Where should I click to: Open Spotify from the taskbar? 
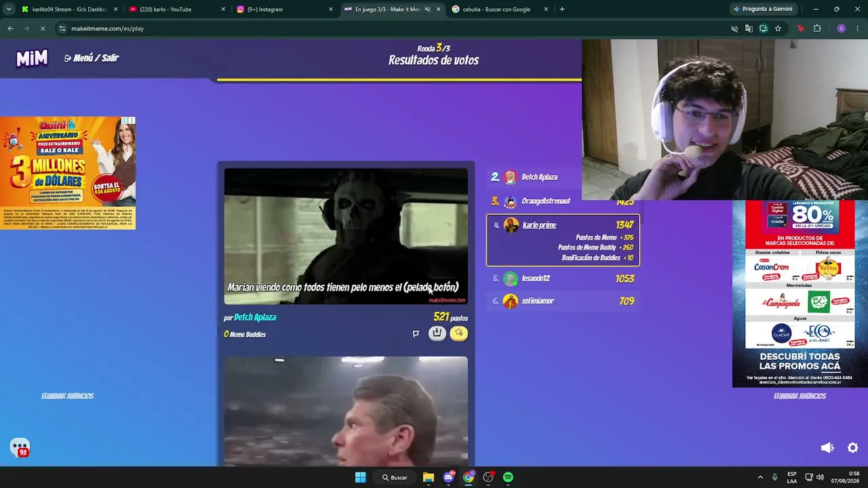508,477
